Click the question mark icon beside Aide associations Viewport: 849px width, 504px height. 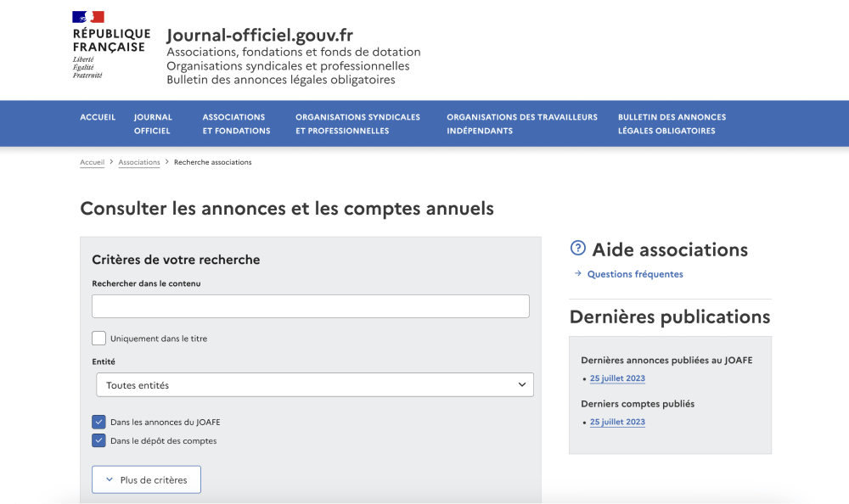click(577, 248)
